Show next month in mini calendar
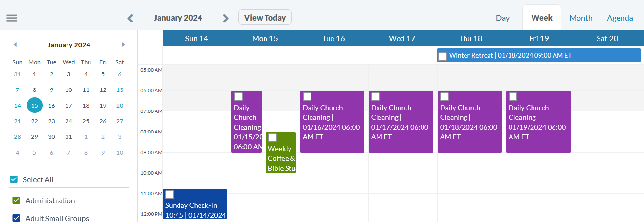This screenshot has width=644, height=222. [x=123, y=44]
